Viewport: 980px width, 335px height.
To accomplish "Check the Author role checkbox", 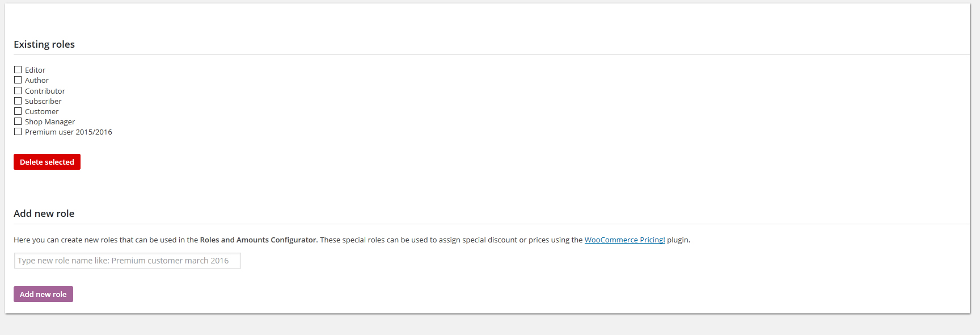I will tap(18, 80).
